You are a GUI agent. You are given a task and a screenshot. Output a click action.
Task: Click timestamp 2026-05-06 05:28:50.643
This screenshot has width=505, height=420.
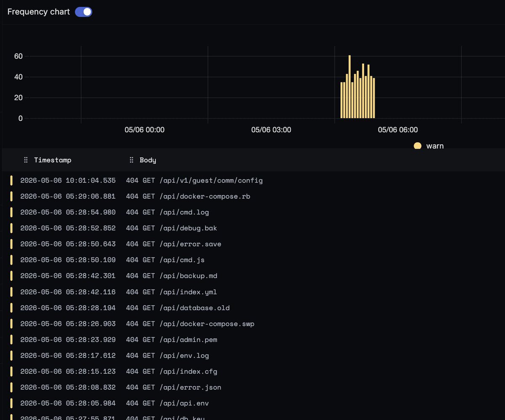pyautogui.click(x=68, y=244)
